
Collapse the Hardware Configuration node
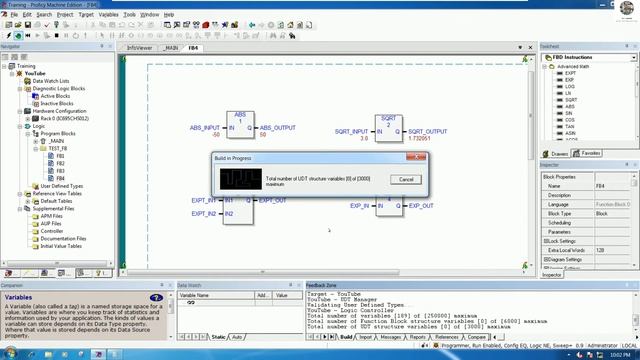(x=20, y=111)
